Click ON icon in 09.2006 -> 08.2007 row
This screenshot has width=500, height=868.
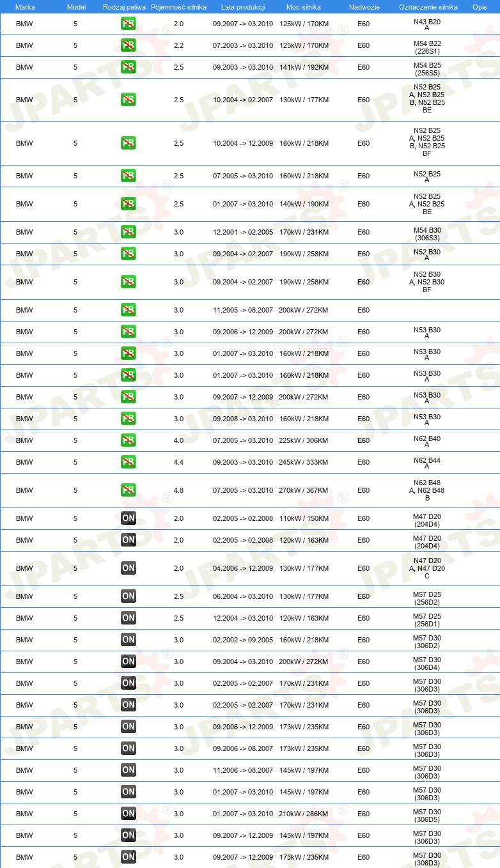[129, 748]
